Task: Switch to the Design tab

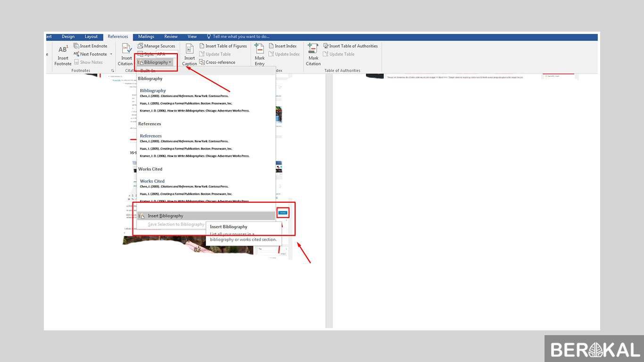Action: (68, 36)
